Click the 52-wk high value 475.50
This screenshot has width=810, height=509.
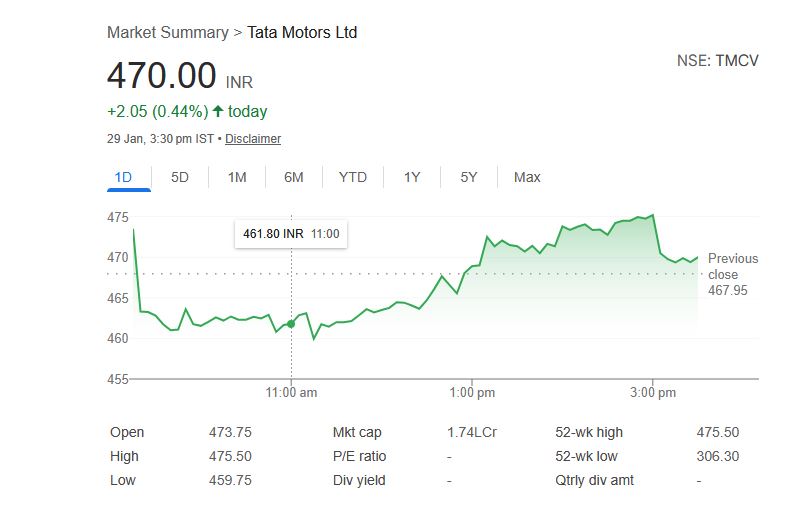pos(717,432)
